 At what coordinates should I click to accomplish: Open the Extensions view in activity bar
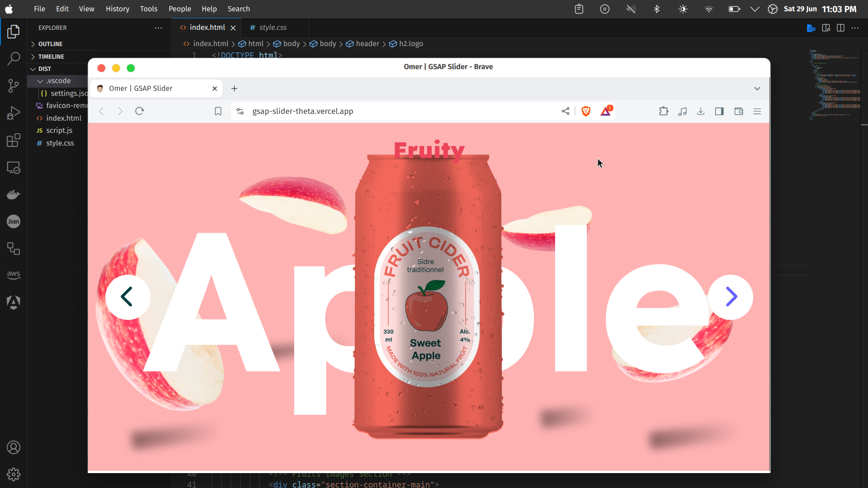click(x=14, y=140)
